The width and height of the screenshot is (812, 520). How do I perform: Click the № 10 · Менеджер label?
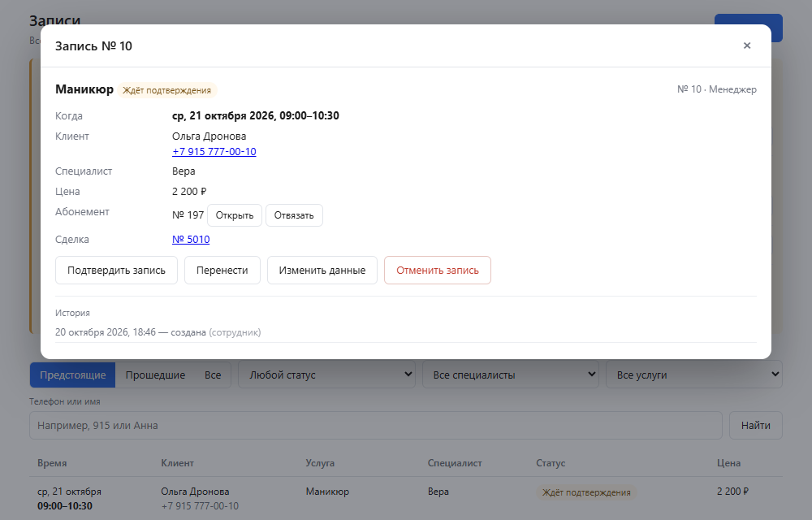(x=717, y=89)
